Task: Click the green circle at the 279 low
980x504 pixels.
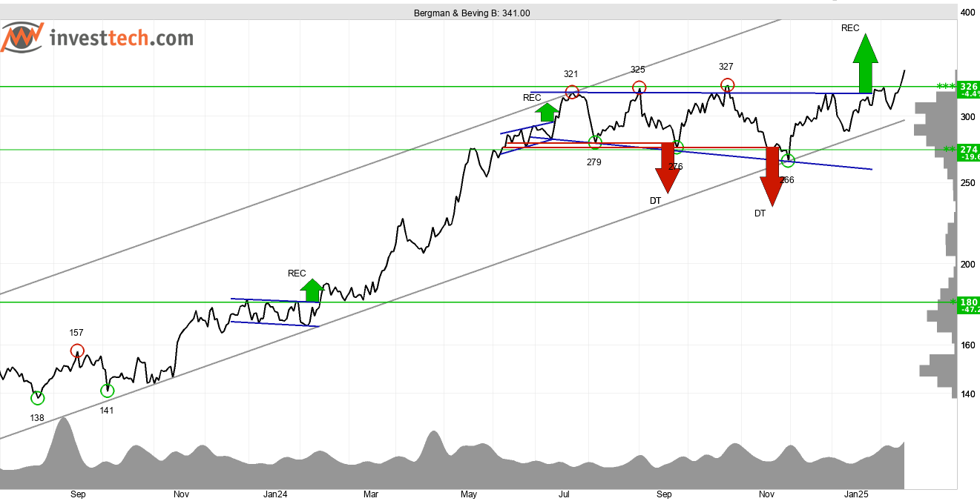Action: (595, 143)
